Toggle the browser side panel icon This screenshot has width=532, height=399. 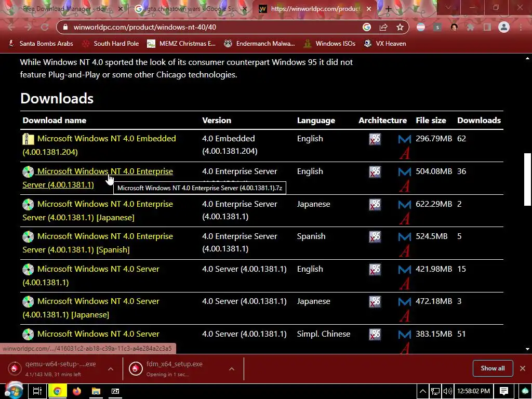click(x=487, y=27)
